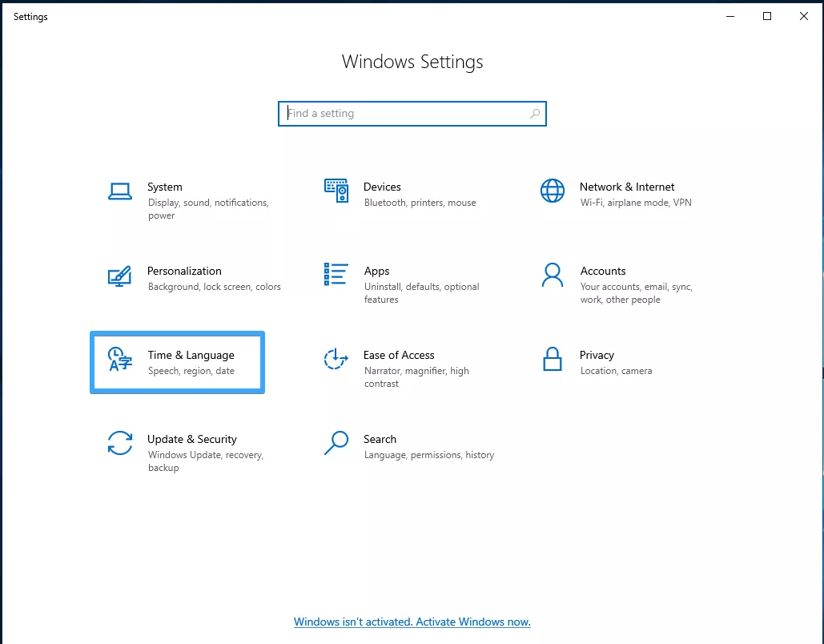Go to Network & Internet label
Image resolution: width=824 pixels, height=644 pixels.
627,187
